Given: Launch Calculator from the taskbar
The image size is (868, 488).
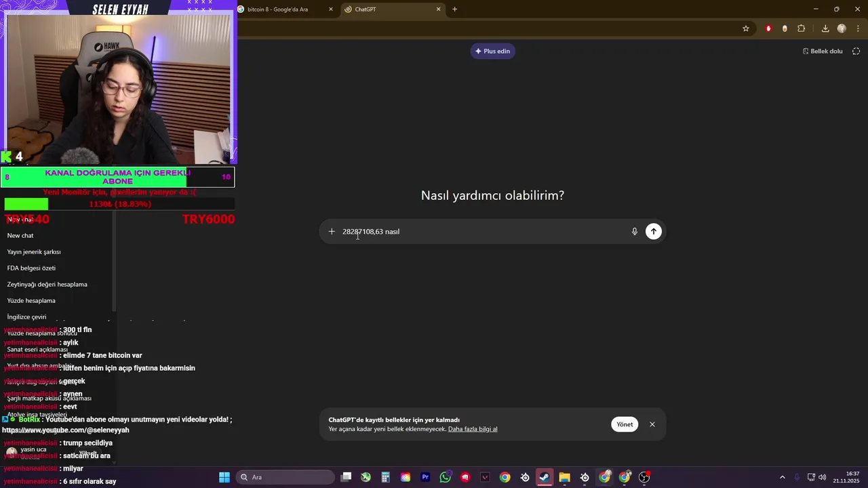Looking at the screenshot, I should click(x=385, y=477).
